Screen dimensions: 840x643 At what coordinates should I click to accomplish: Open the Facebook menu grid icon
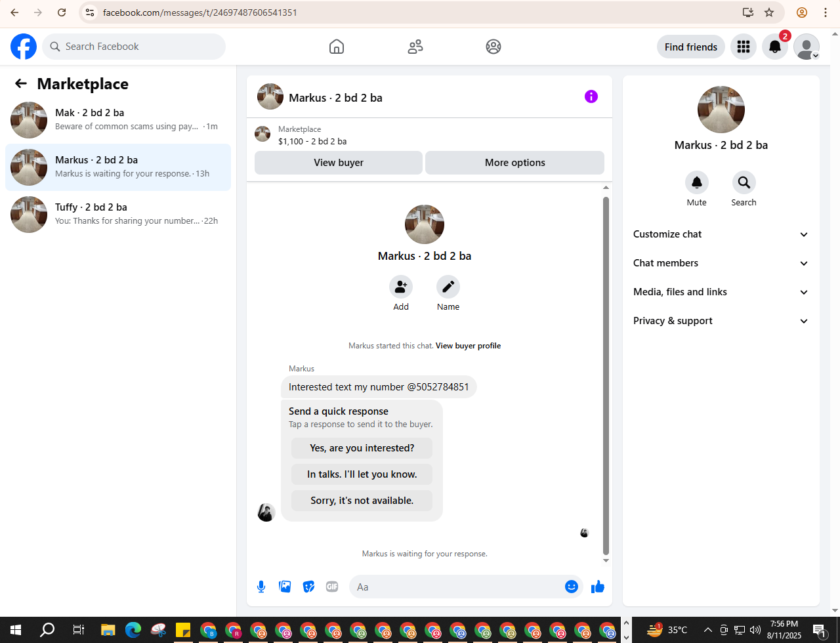pos(744,47)
